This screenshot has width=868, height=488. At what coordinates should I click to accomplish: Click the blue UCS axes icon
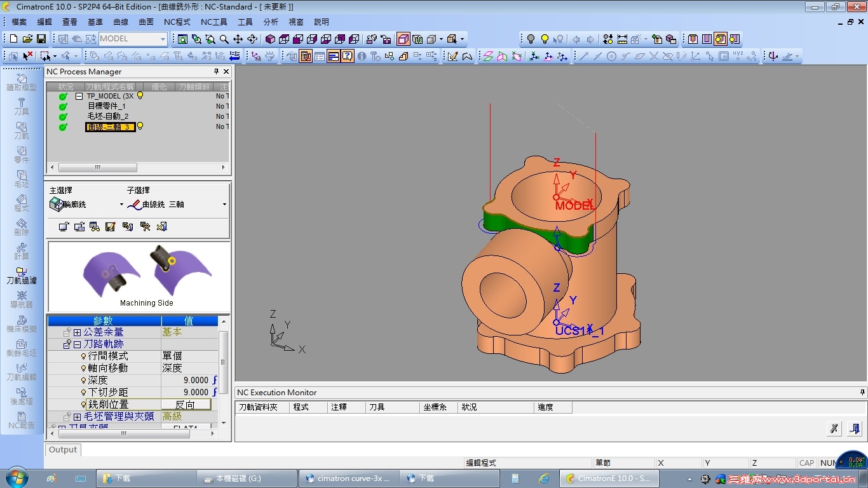[x=534, y=56]
